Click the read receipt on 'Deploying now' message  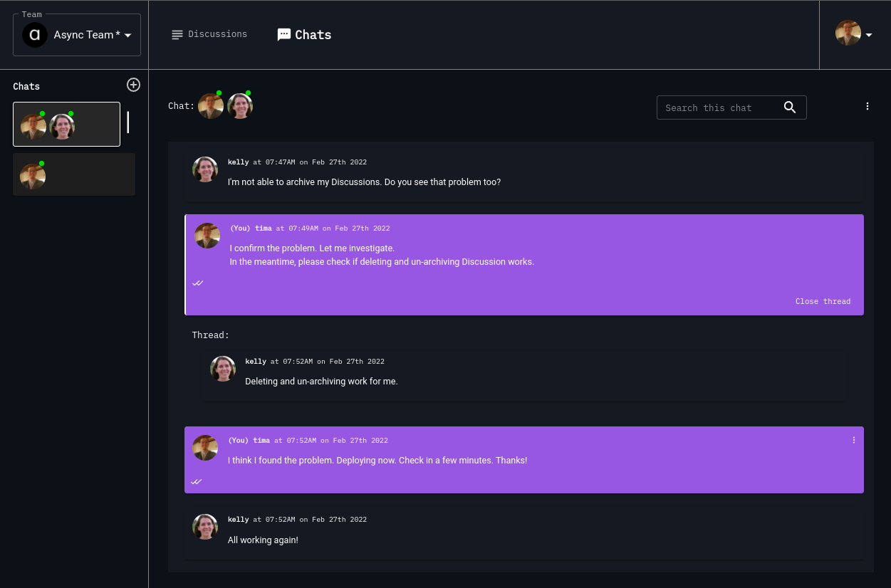[x=197, y=481]
